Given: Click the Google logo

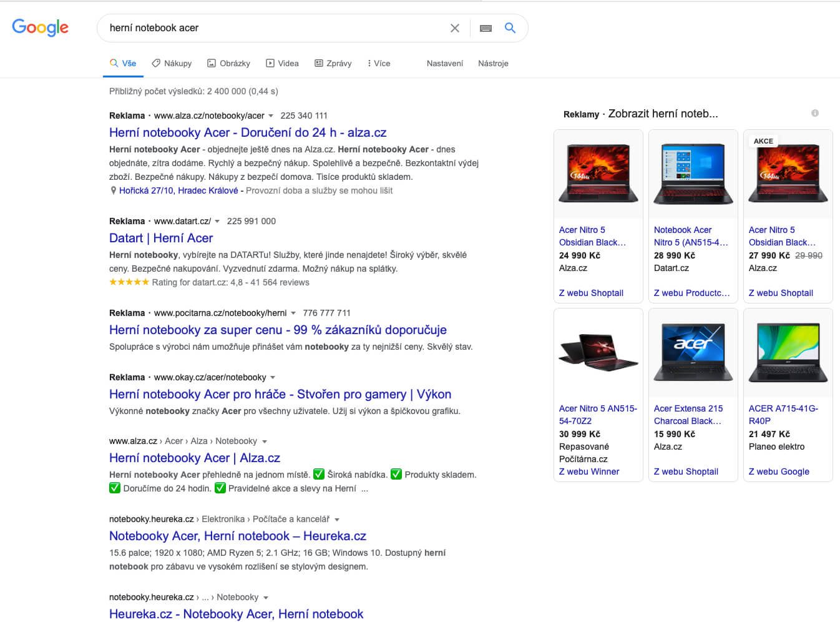Looking at the screenshot, I should tap(40, 27).
